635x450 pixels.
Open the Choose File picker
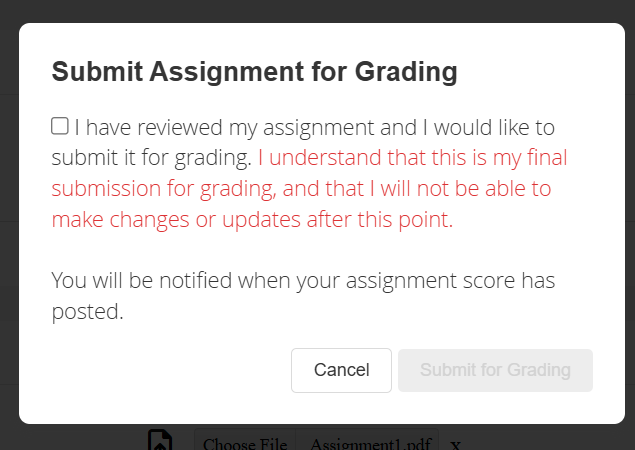tap(245, 444)
